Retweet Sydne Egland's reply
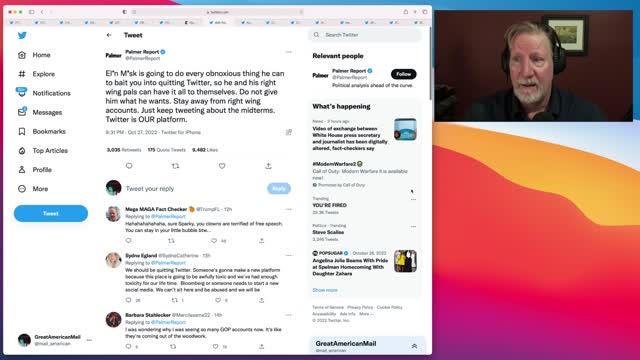640x360 pixels. coord(175,300)
